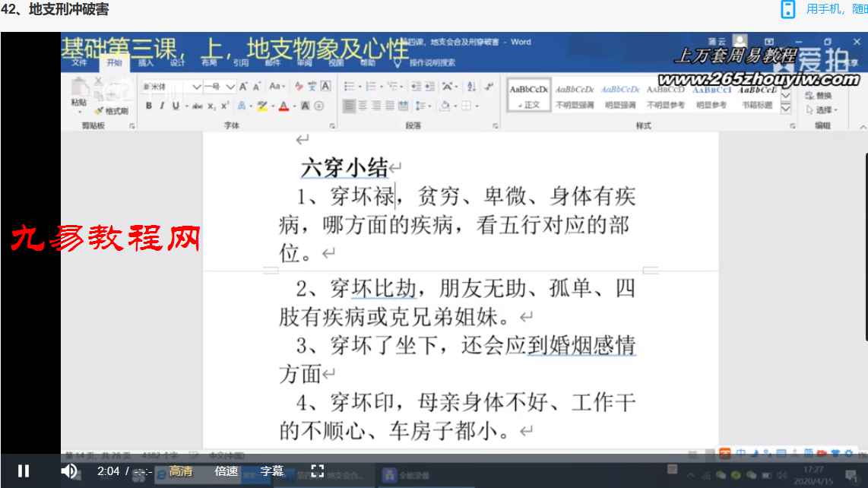The height and width of the screenshot is (488, 868).
Task: Toggle the 字幕 subtitles option
Action: coord(272,471)
